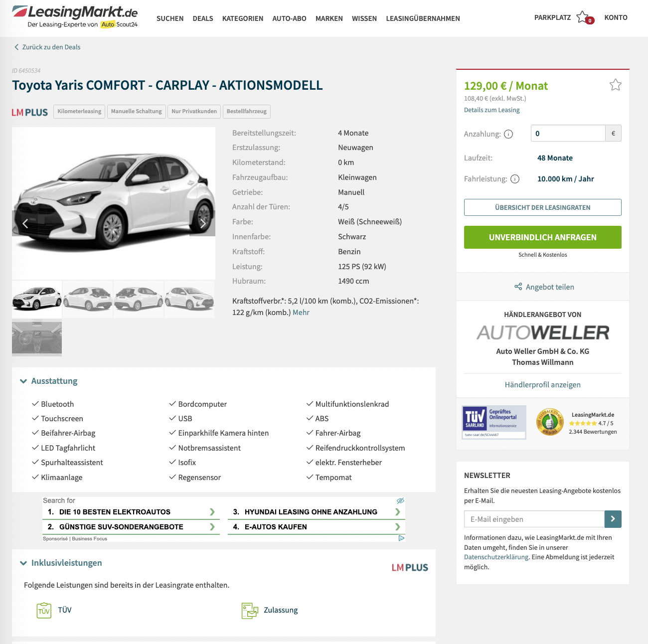Viewport: 648px width, 644px height.
Task: Show next car photo with right arrow
Action: tap(202, 223)
